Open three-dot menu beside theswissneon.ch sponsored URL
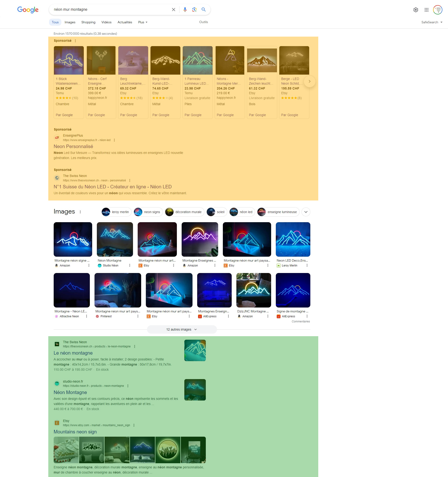 click(130, 180)
